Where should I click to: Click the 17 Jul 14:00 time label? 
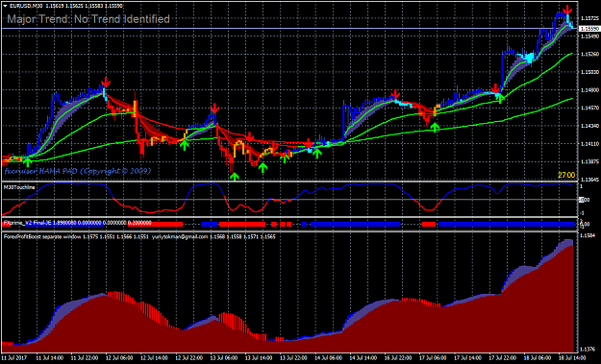coord(468,358)
